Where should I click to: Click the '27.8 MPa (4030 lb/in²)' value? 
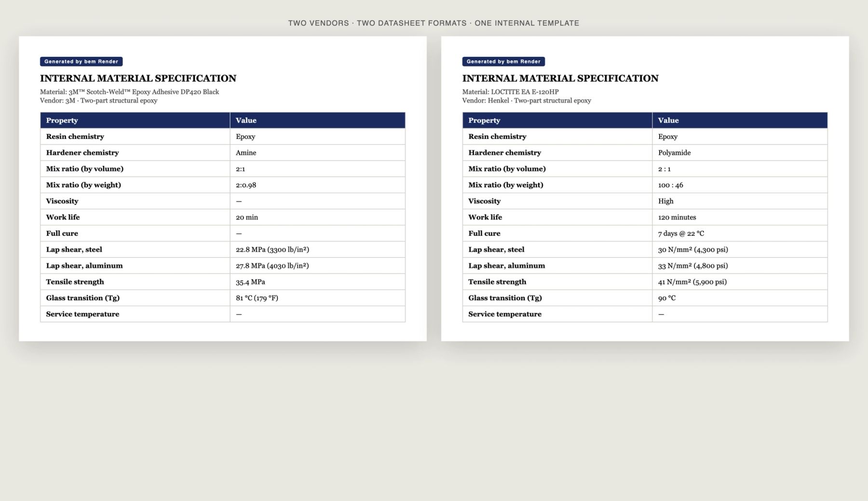272,266
